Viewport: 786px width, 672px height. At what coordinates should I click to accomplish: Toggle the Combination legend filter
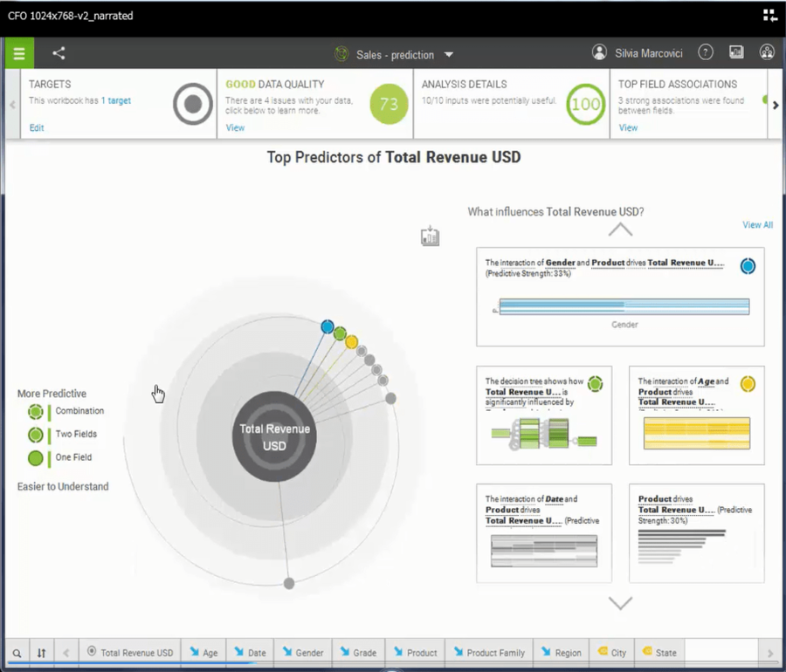(35, 412)
